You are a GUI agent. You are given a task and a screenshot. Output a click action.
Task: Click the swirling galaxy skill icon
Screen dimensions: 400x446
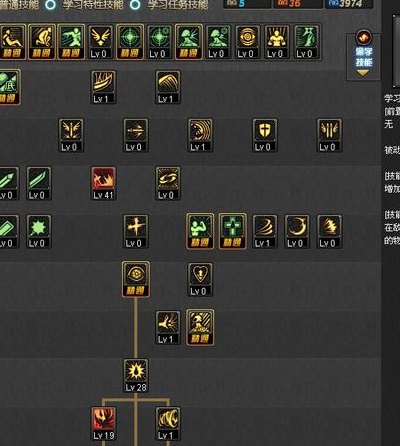tap(168, 183)
